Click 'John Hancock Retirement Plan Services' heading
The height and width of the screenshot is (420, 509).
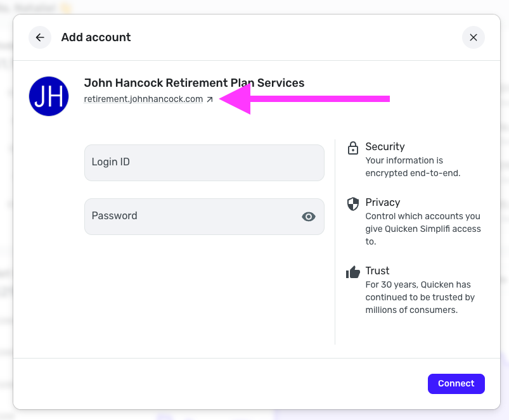194,83
